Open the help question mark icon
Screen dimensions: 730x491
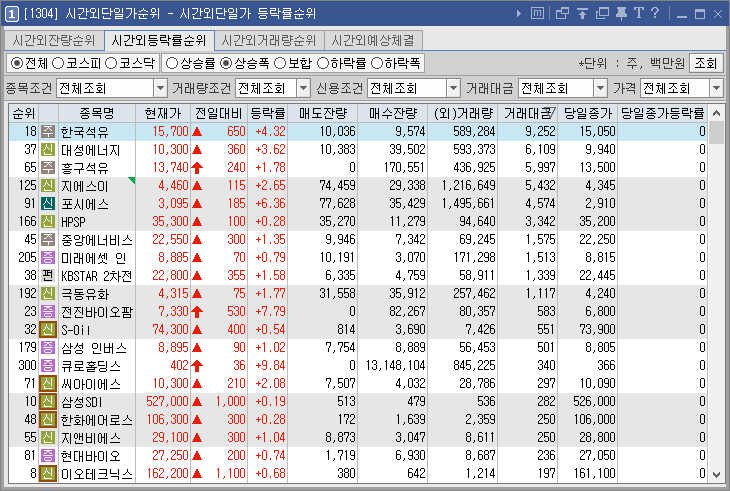coord(655,13)
